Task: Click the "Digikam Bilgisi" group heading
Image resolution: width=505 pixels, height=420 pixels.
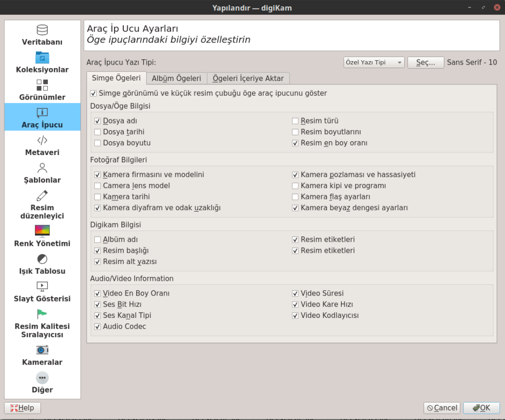Action: pyautogui.click(x=115, y=225)
